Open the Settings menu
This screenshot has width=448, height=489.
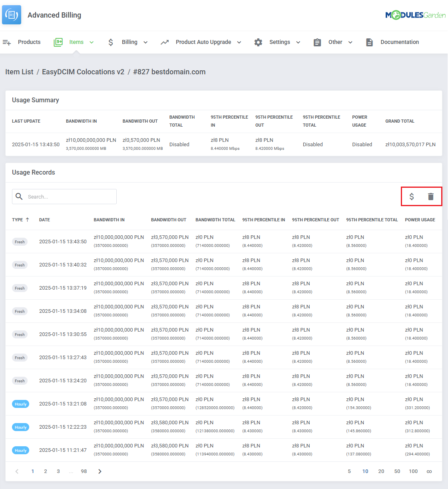click(280, 42)
